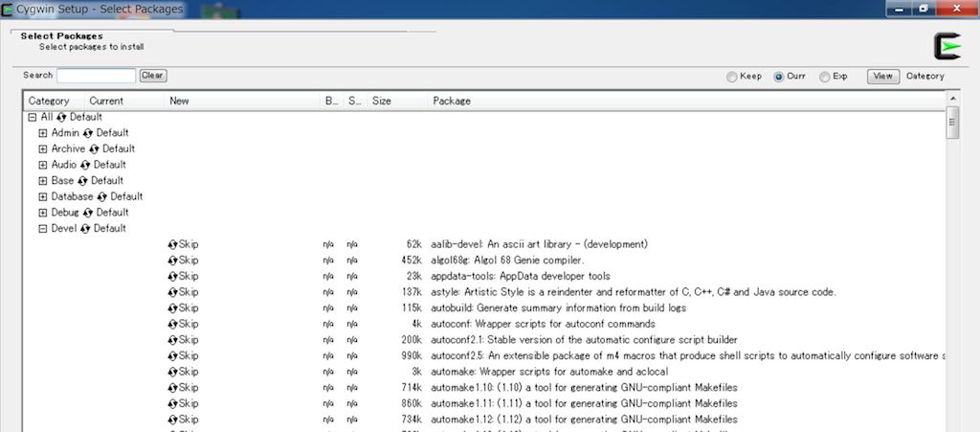Click the New column header
Screen dimensions: 980x432
pyautogui.click(x=242, y=101)
